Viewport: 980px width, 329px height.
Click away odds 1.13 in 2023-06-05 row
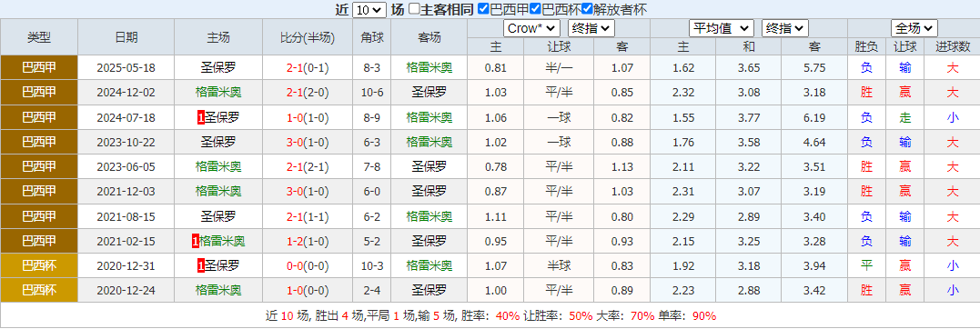(621, 166)
